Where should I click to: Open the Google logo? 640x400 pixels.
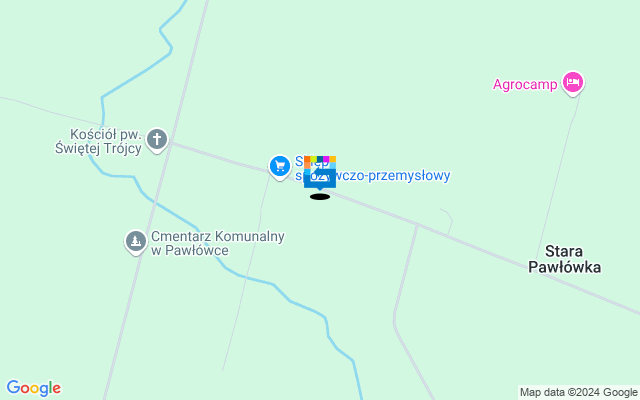(33, 388)
